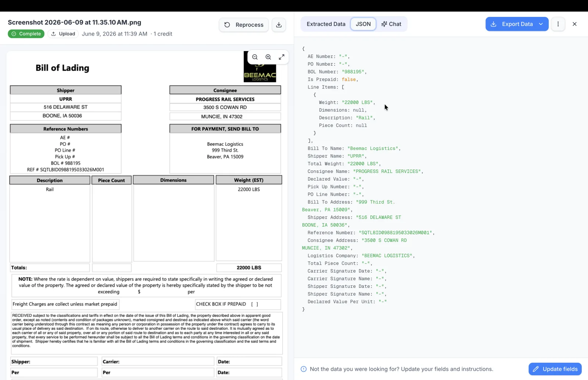The image size is (588, 380).
Task: Click the info icon beside the update hint
Action: pos(304,369)
